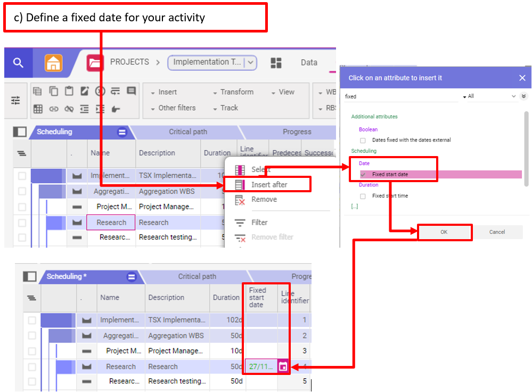Click the copy icon in toolbar
Screen dimensions: 532x392
53,92
